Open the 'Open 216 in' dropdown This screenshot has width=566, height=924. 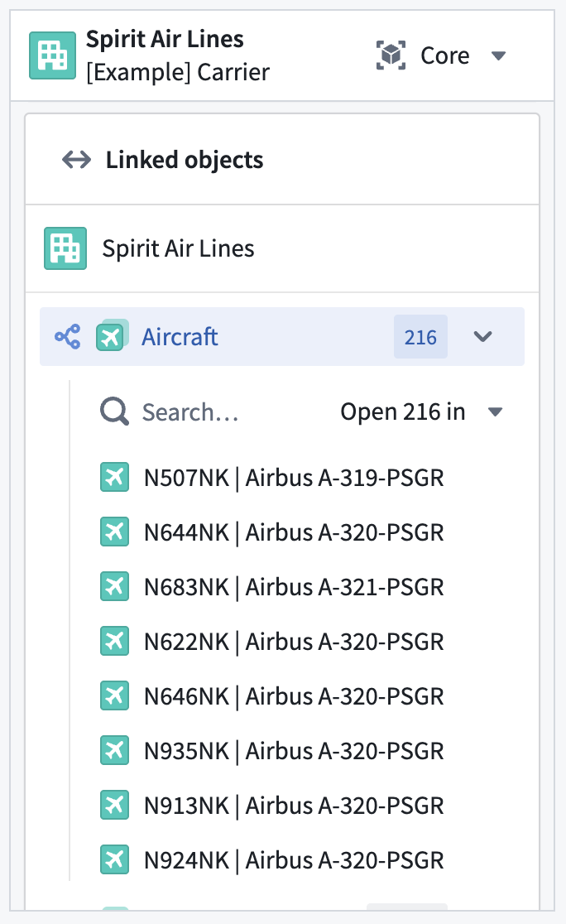point(495,411)
